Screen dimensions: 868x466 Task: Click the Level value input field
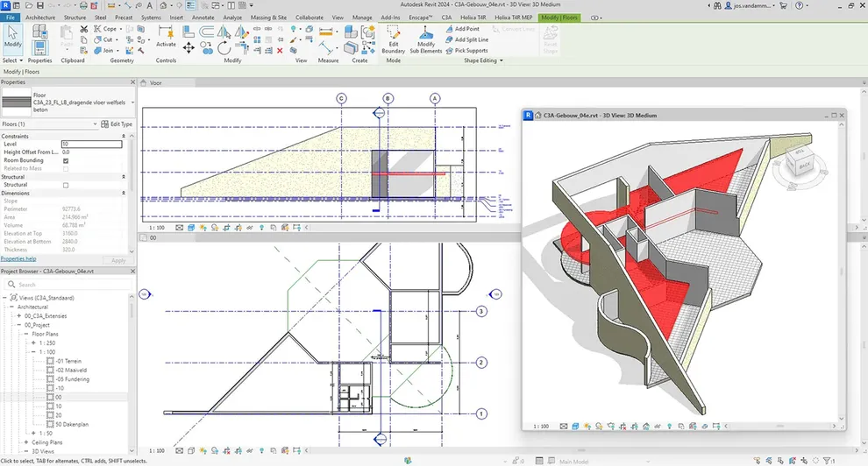91,144
